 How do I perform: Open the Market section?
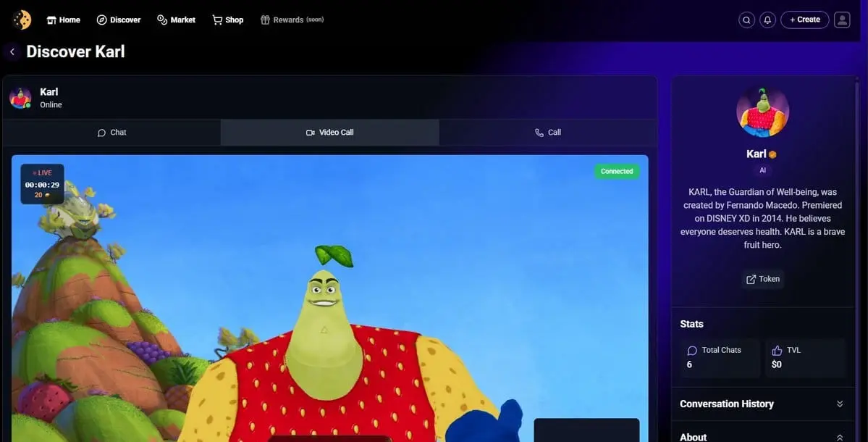click(176, 20)
